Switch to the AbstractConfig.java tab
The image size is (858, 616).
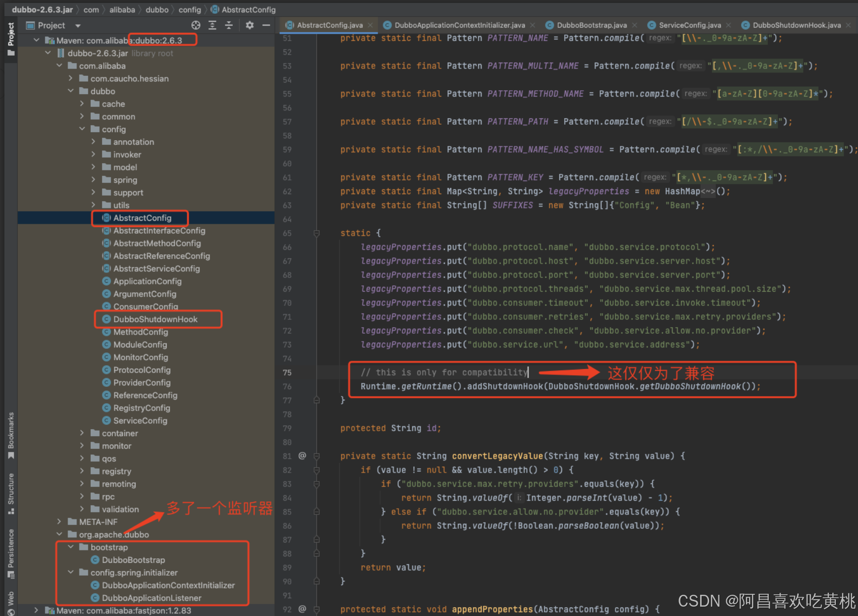(x=329, y=25)
